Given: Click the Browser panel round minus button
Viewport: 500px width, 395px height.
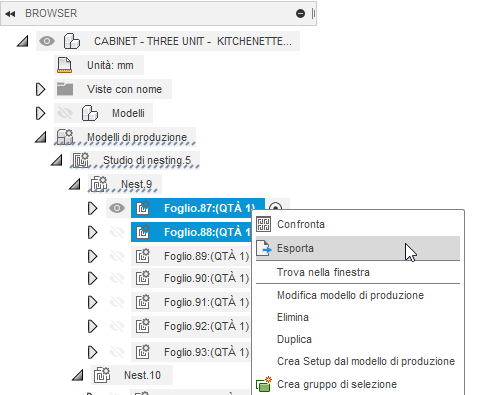Looking at the screenshot, I should pos(300,14).
